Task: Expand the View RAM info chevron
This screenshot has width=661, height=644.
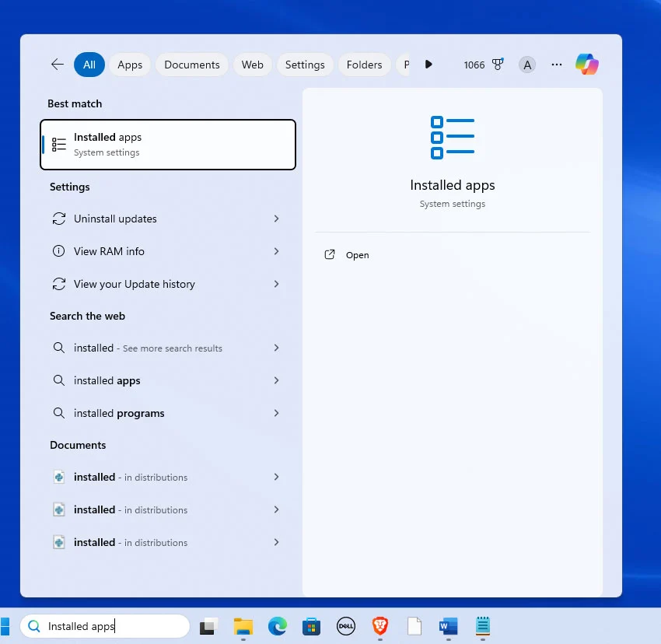Action: click(276, 252)
